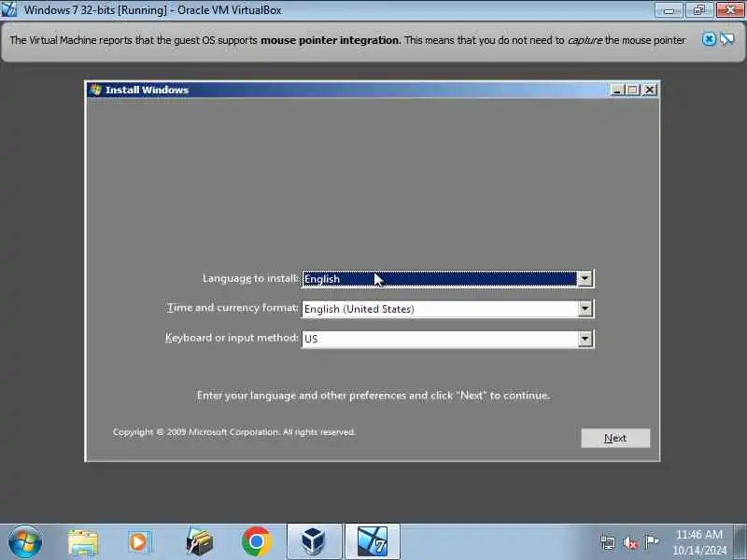Minimize the VirtualBox VM window

pyautogui.click(x=669, y=9)
